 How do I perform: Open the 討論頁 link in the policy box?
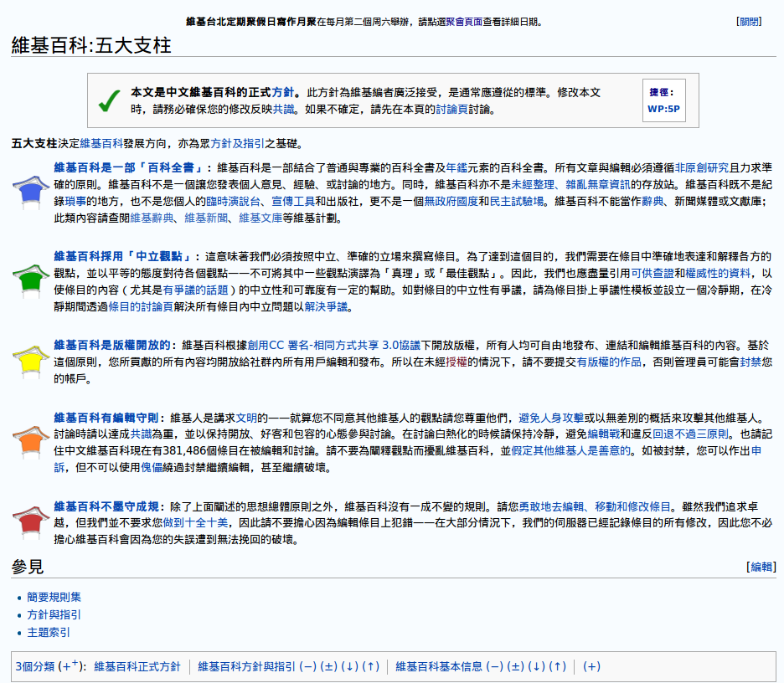pyautogui.click(x=452, y=109)
